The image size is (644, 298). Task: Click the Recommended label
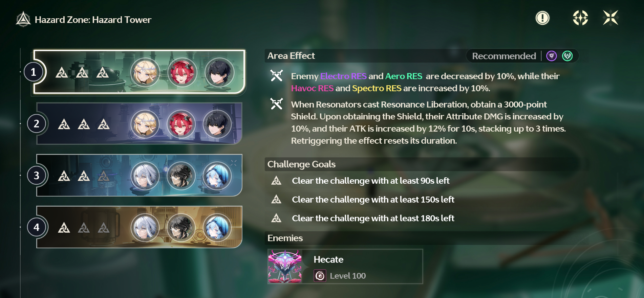tap(504, 56)
